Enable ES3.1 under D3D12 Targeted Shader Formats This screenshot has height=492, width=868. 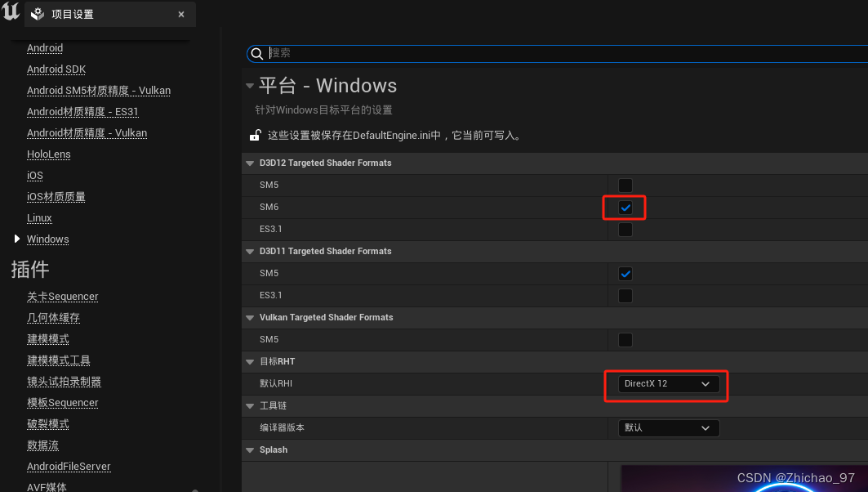click(x=625, y=230)
